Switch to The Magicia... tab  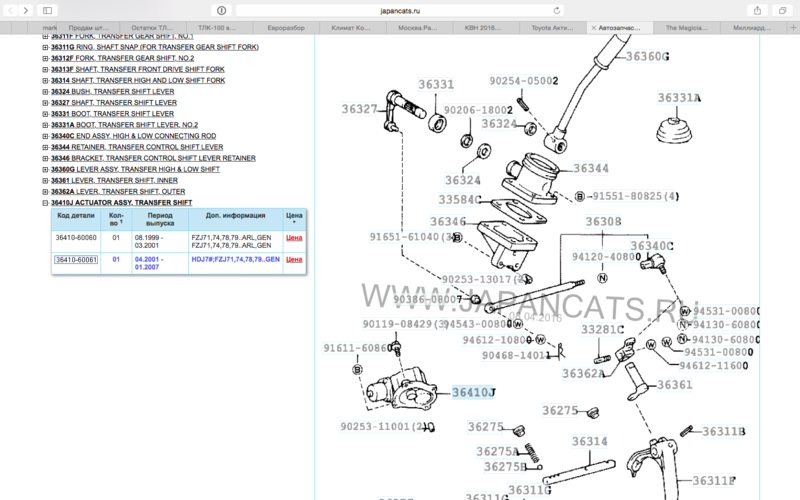coord(686,28)
